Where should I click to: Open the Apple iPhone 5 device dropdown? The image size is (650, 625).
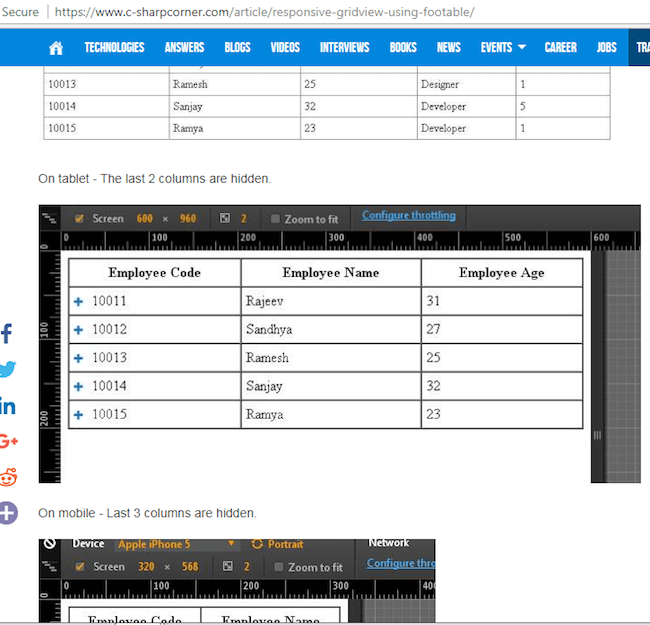pyautogui.click(x=177, y=544)
